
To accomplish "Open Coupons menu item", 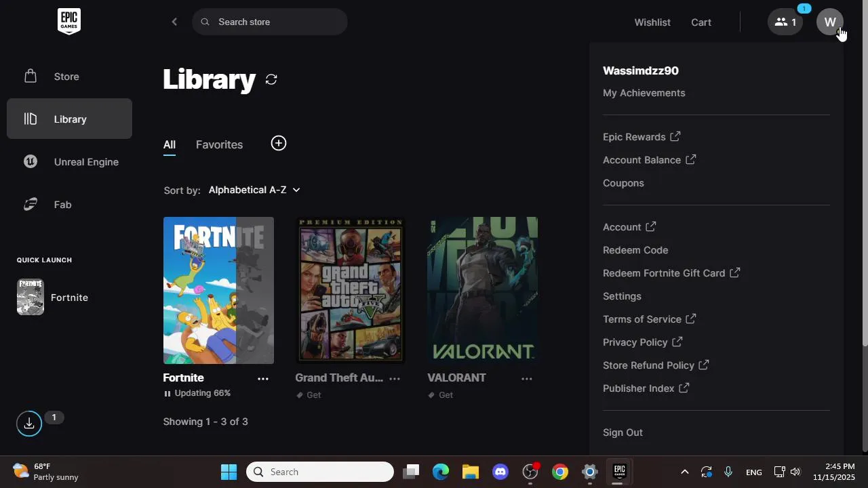I will point(623,183).
